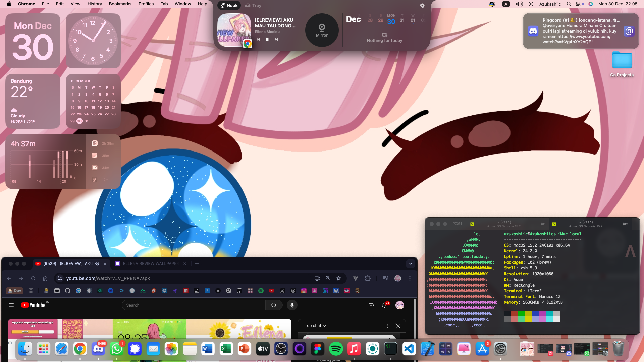
Task: Toggle Mirror camera in Nook
Action: tap(322, 30)
